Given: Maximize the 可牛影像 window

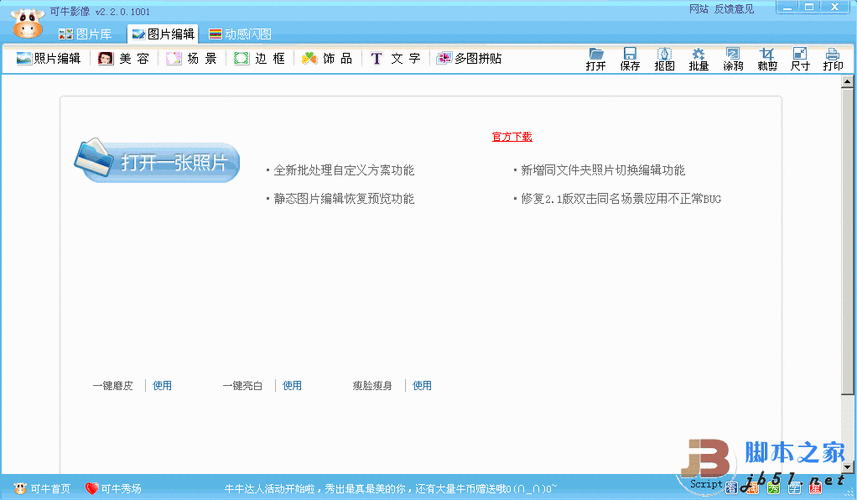Looking at the screenshot, I should point(809,7).
